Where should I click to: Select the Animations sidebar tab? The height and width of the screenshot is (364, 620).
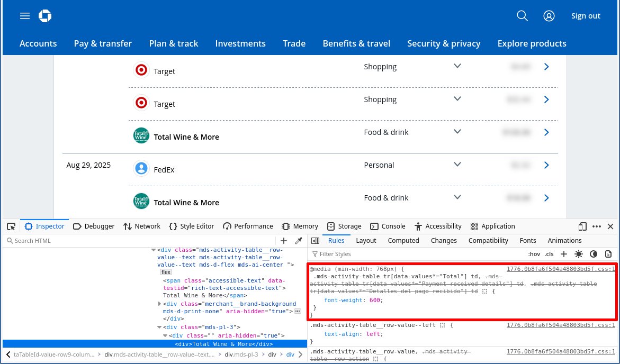(564, 241)
